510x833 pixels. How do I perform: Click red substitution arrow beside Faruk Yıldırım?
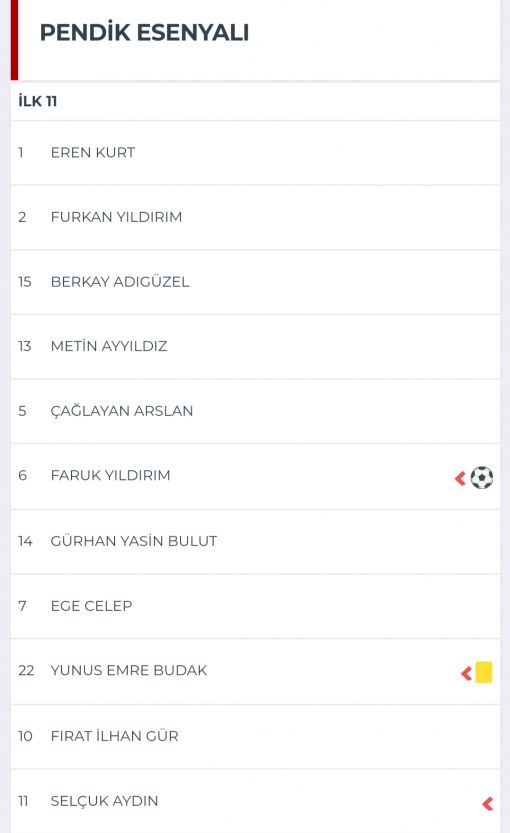point(460,478)
